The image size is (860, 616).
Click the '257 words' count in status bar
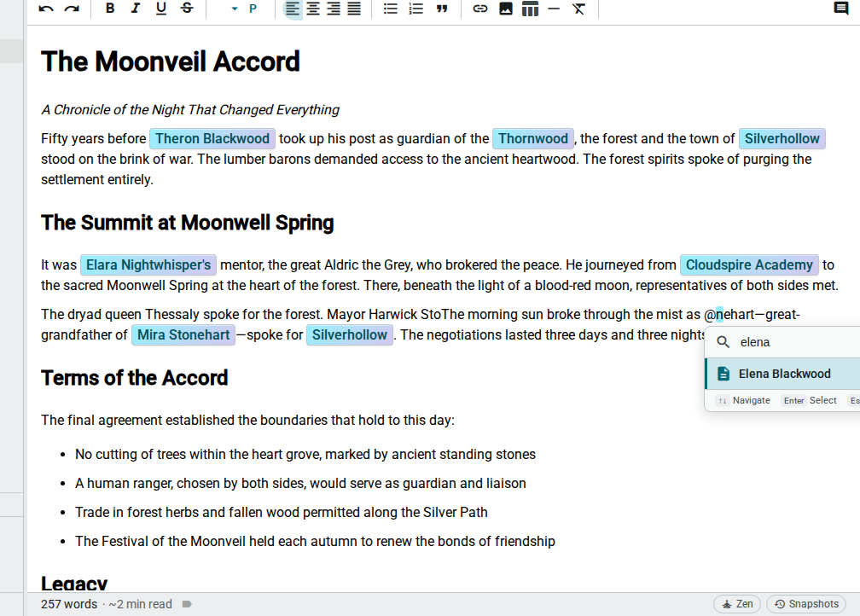tap(69, 604)
